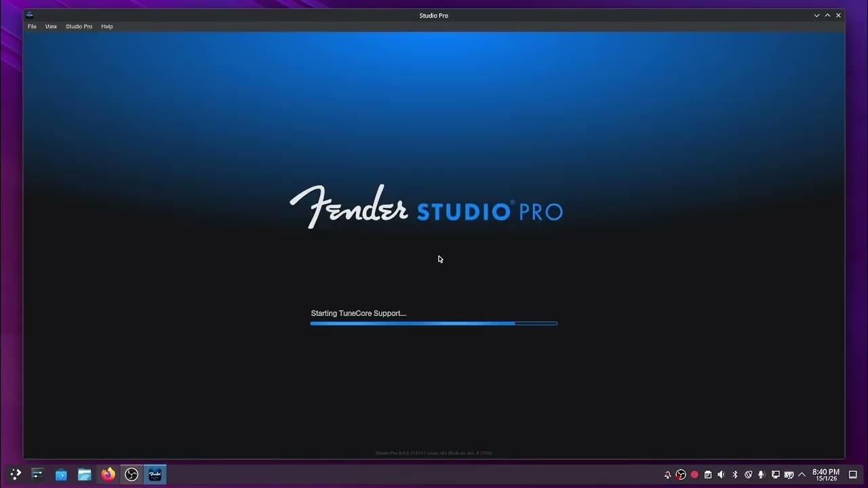Screen dimensions: 868x488
Task: Open the Bluetooth tray icon
Action: (x=734, y=474)
